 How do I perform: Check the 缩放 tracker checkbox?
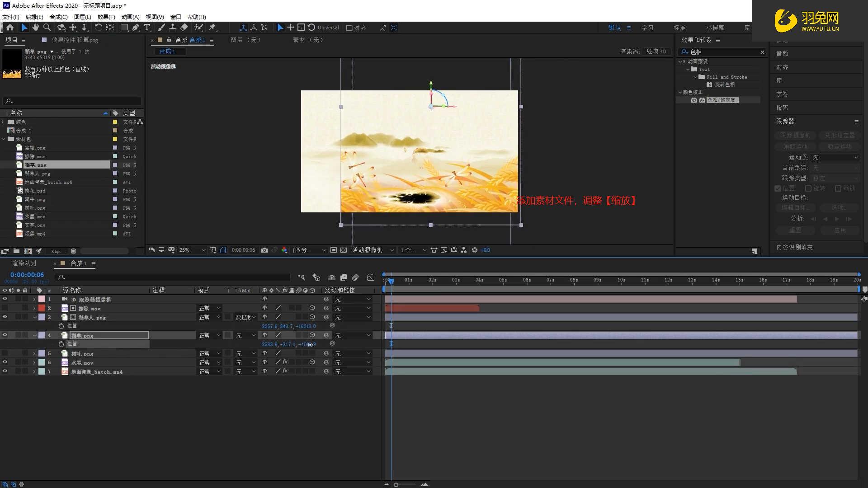pos(838,188)
